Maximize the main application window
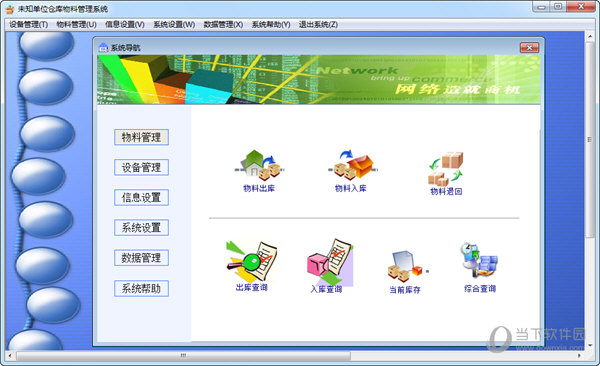The height and width of the screenshot is (366, 600). [x=558, y=7]
